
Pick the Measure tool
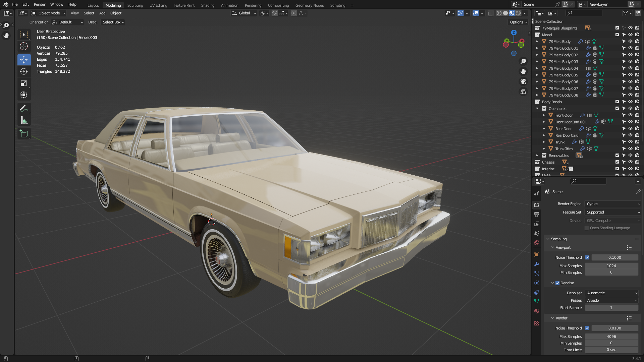pos(24,120)
